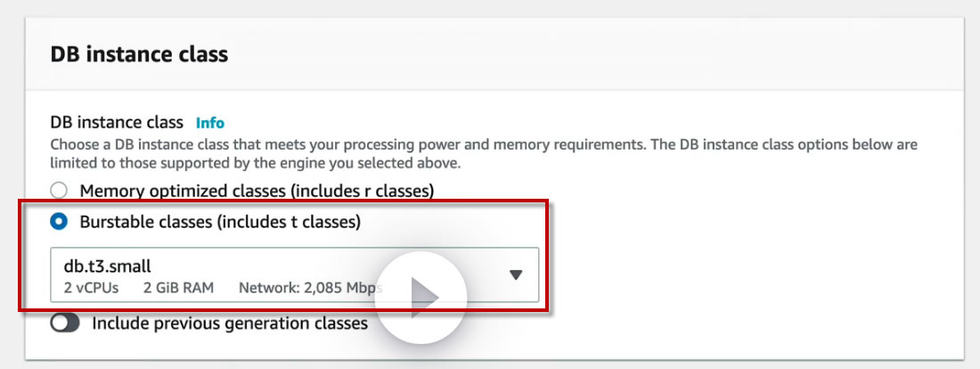
Task: Click the "Burstable classes (includes t classes)" label
Action: tap(220, 221)
